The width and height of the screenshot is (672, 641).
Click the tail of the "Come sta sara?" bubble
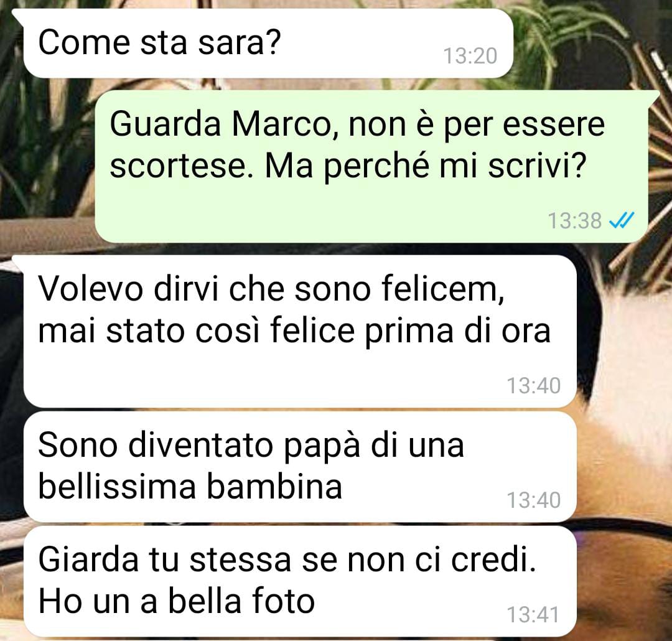pos(18,16)
